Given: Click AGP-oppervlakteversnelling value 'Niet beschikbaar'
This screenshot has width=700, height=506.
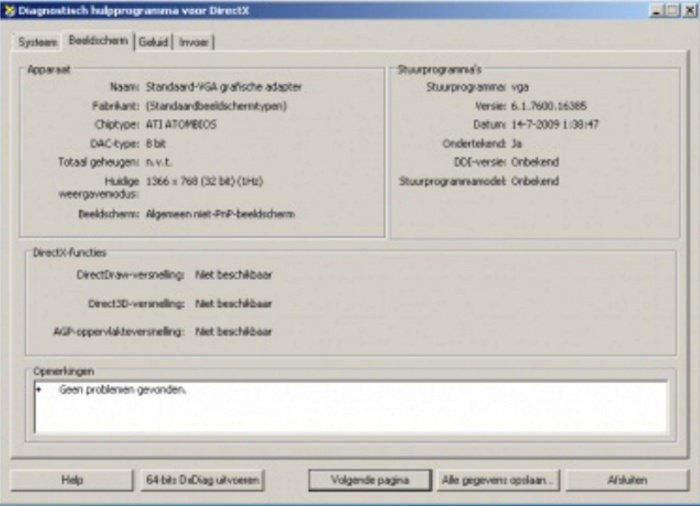Looking at the screenshot, I should pos(233,332).
